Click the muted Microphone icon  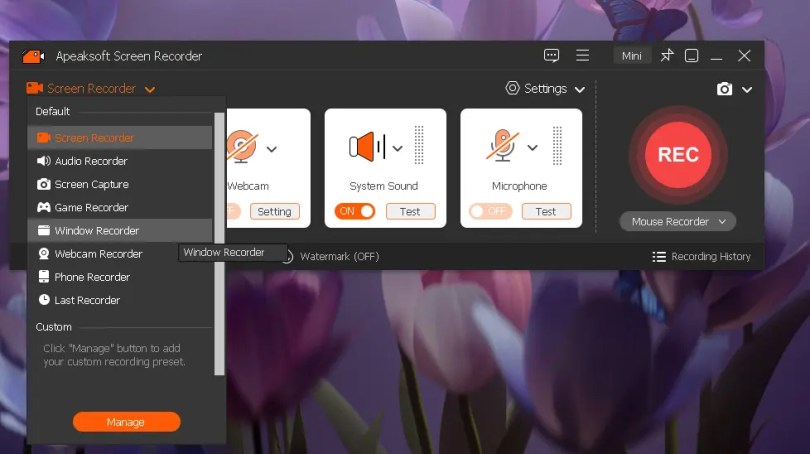click(x=502, y=146)
